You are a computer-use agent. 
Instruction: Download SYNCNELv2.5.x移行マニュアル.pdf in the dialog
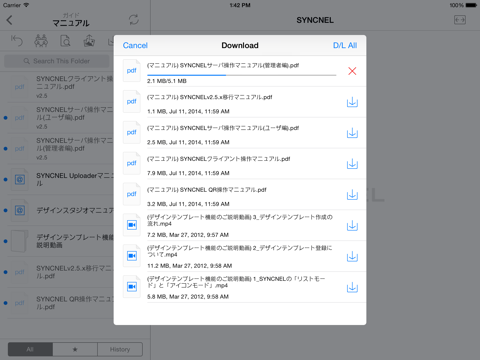[x=352, y=102]
